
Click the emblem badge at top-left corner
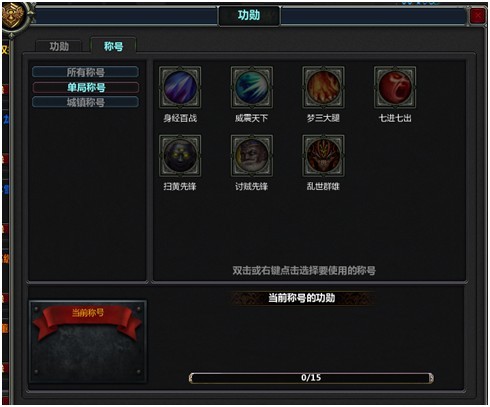coord(15,17)
